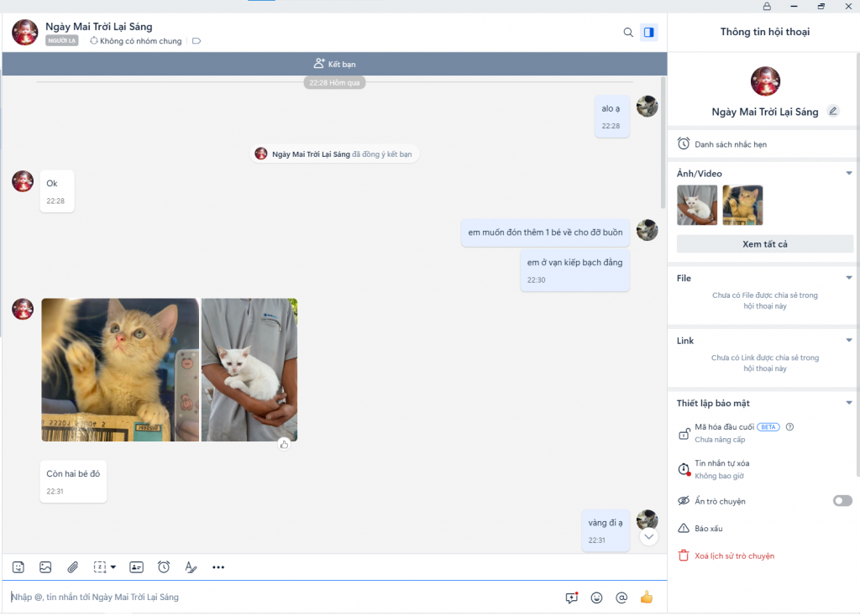
Task: Collapse the Ảnh/Video section
Action: [849, 173]
